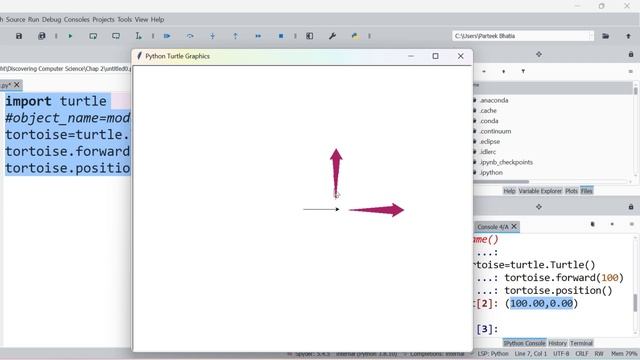This screenshot has width=640, height=360.
Task: Open the working directory path dropdown
Action: (x=591, y=36)
